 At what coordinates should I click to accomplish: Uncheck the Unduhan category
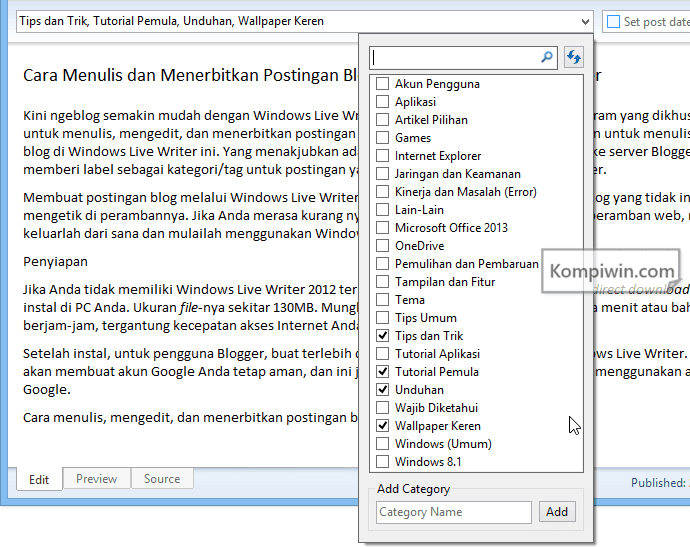382,390
